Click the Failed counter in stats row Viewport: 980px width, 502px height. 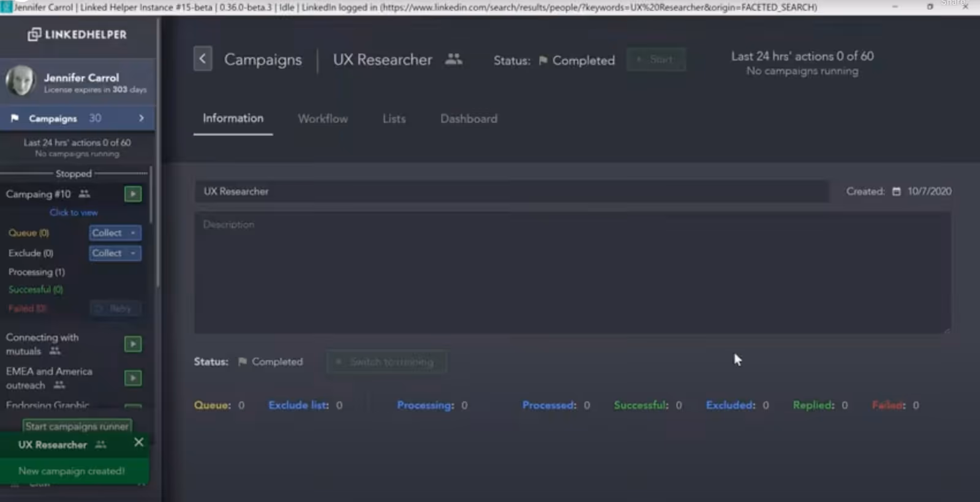[895, 405]
